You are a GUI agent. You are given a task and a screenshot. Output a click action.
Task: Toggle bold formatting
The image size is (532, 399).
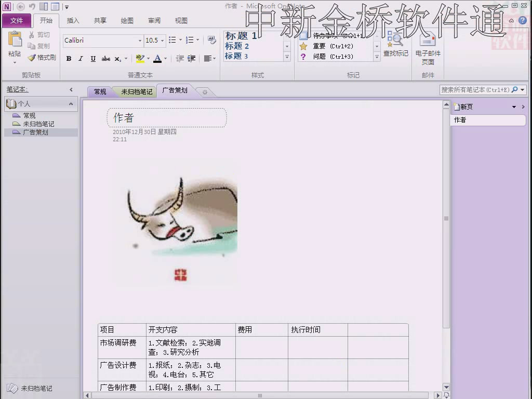click(69, 59)
